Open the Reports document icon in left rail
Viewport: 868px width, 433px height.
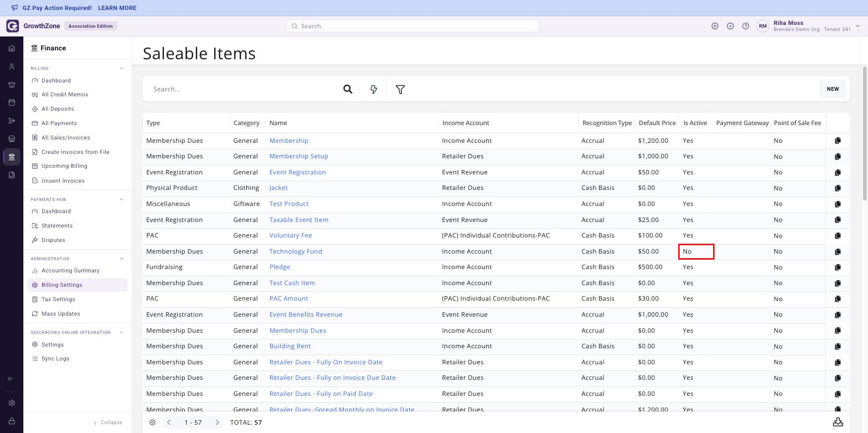point(12,175)
